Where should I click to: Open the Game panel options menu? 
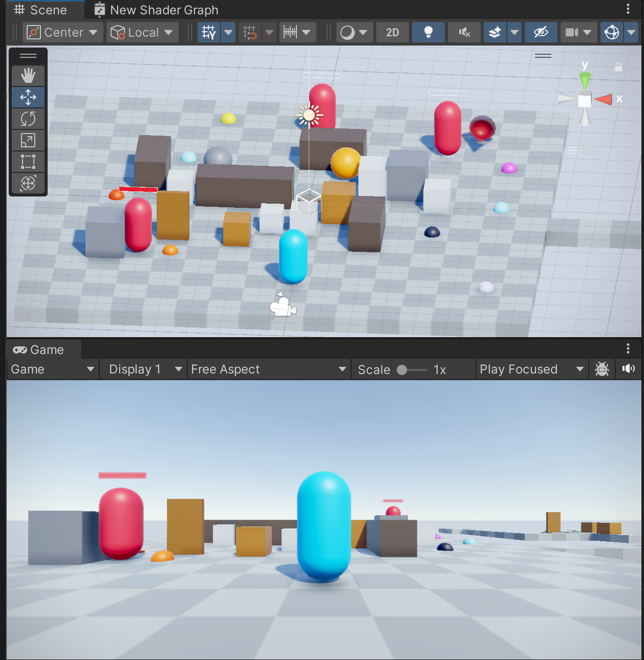[628, 348]
